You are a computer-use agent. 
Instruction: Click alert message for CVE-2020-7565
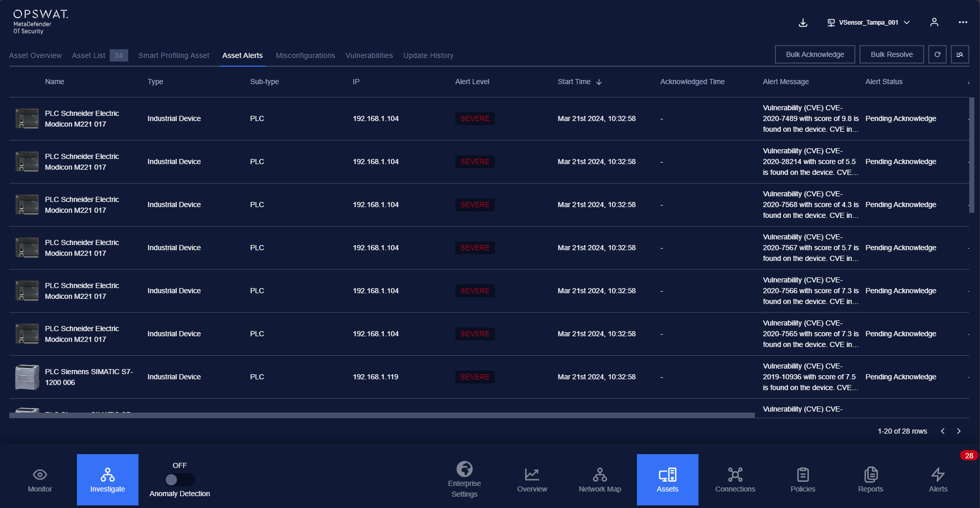click(811, 334)
